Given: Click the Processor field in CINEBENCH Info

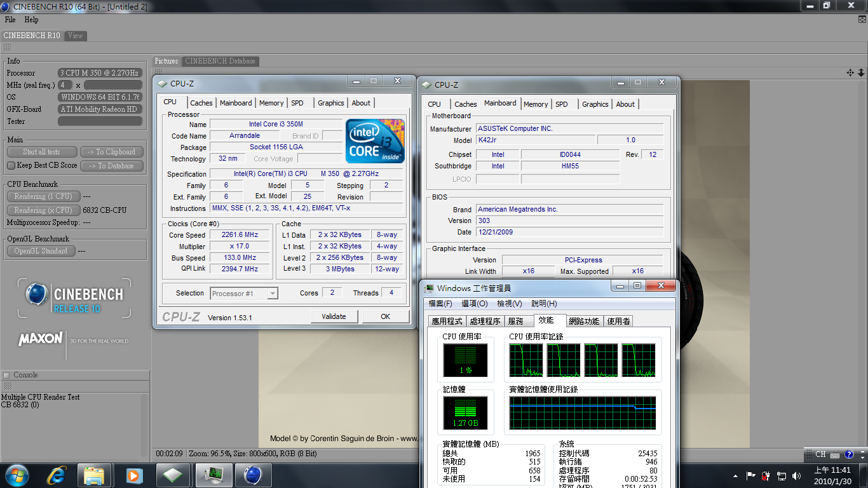Looking at the screenshot, I should click(x=100, y=73).
